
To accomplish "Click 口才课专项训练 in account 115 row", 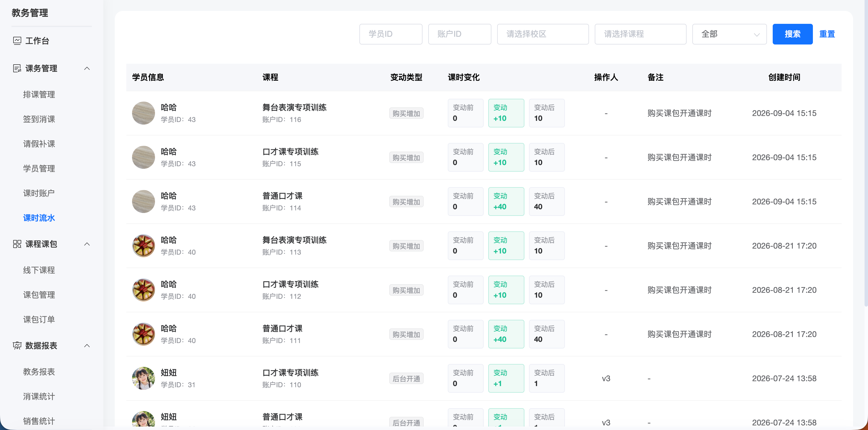I will click(290, 152).
